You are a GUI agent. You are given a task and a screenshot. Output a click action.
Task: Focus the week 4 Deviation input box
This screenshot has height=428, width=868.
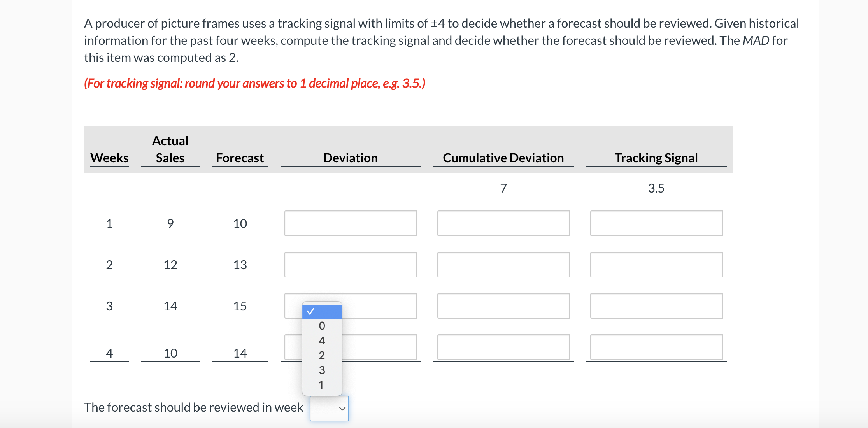tap(379, 347)
